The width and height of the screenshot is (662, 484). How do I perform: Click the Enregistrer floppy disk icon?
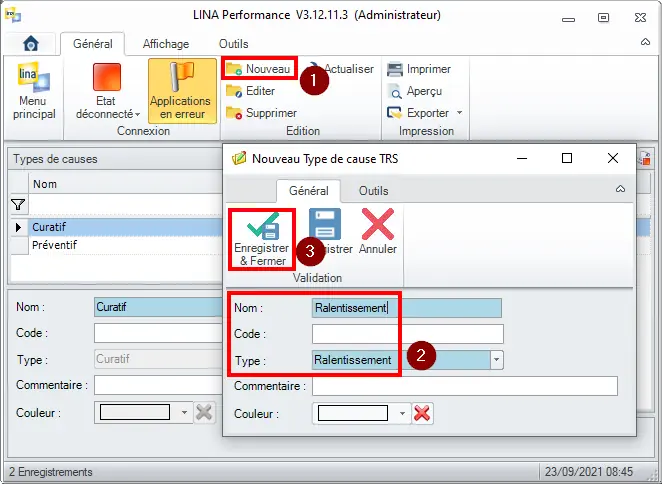tap(325, 224)
